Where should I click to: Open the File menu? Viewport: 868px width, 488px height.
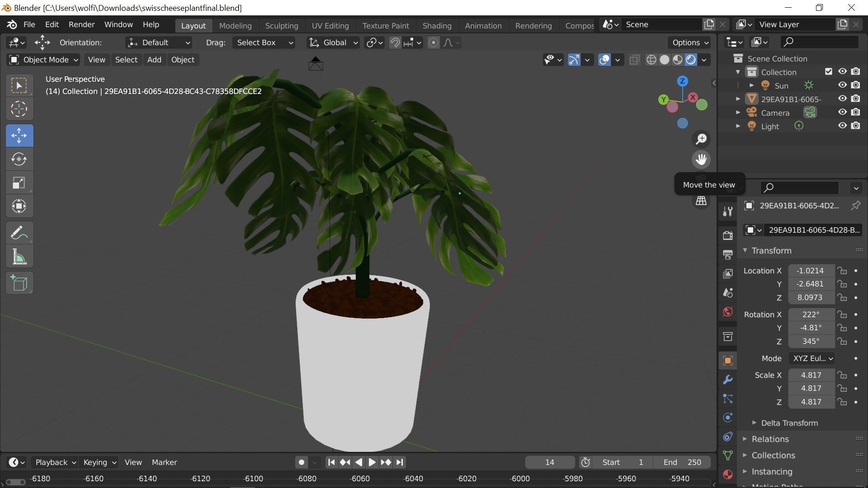point(29,24)
